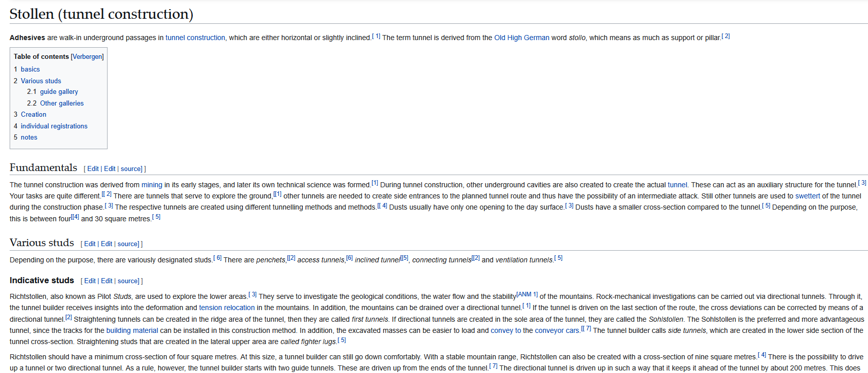The image size is (868, 373).
Task: Click reference [6] after 'access tunnels'
Action: [350, 258]
